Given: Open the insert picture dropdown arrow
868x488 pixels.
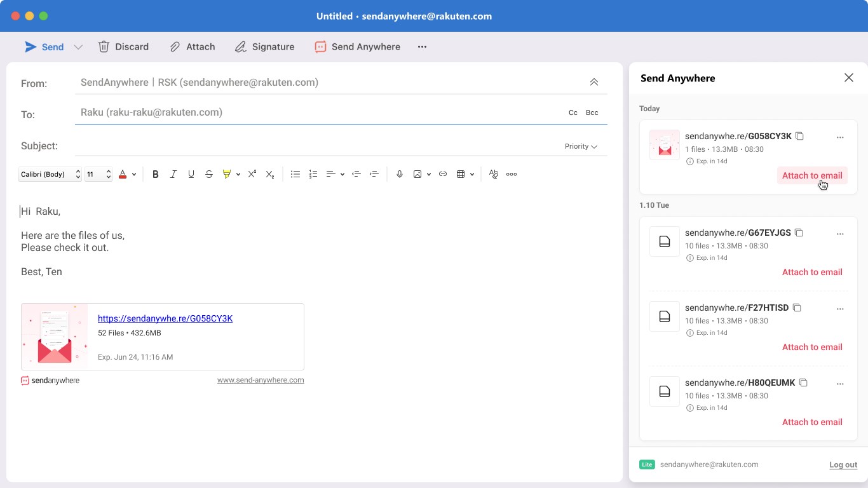Looking at the screenshot, I should 429,174.
